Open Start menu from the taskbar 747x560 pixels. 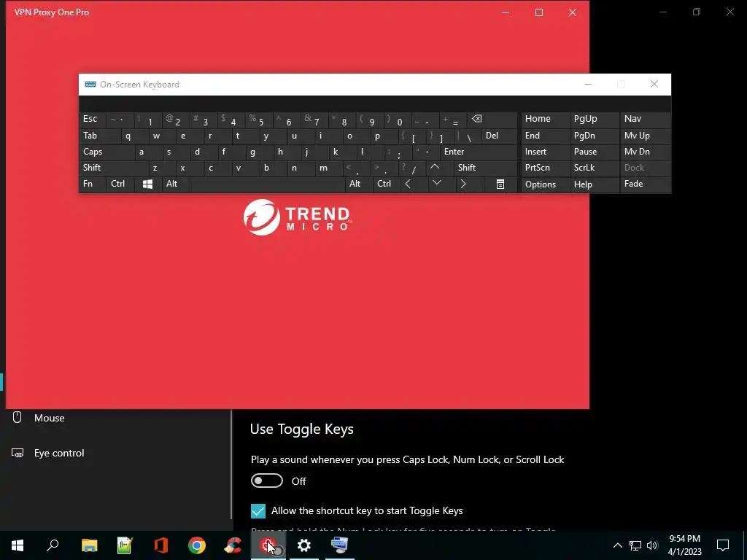coord(18,545)
